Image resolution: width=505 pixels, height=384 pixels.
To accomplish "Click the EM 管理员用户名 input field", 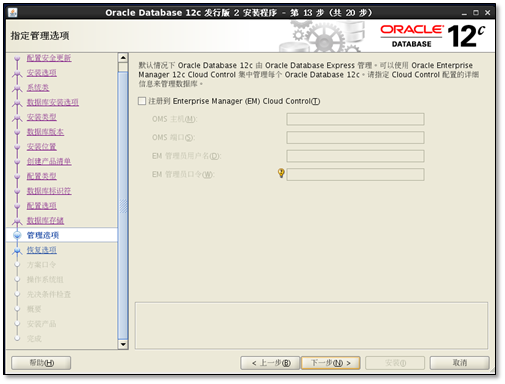I will [355, 156].
